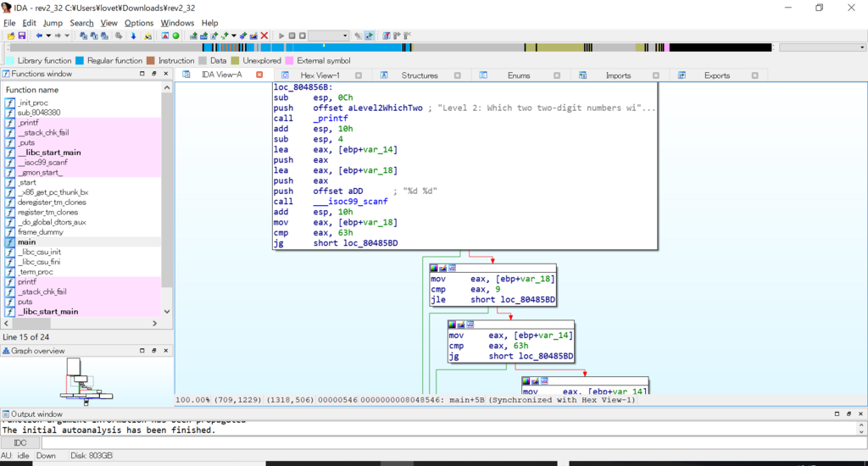Click the External symbol pink legend swatch
The width and height of the screenshot is (868, 466).
tap(290, 60)
